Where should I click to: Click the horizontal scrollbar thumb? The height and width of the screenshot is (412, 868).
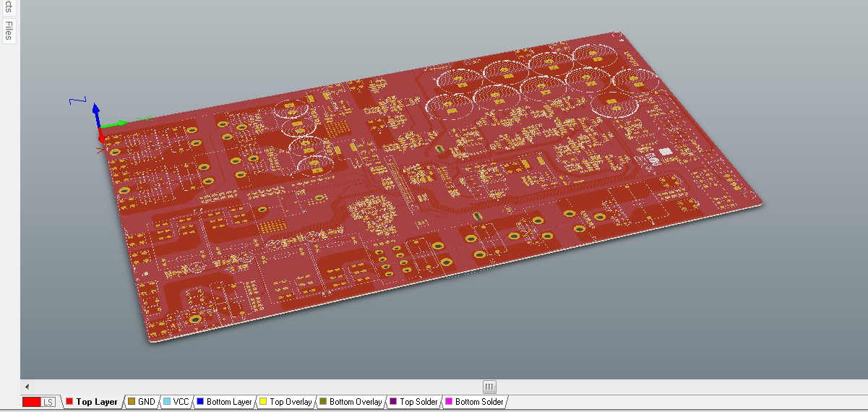click(x=489, y=387)
